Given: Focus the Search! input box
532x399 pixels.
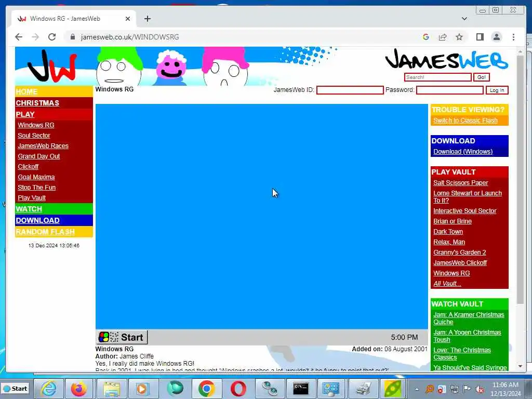Looking at the screenshot, I should point(437,77).
